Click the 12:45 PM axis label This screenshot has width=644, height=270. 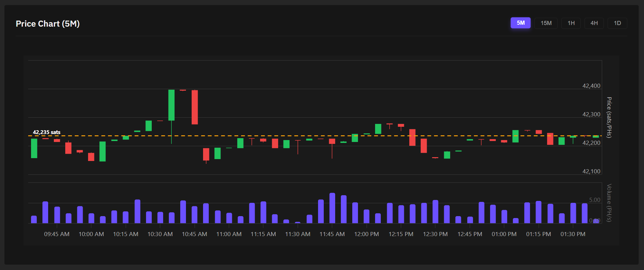[470, 234]
